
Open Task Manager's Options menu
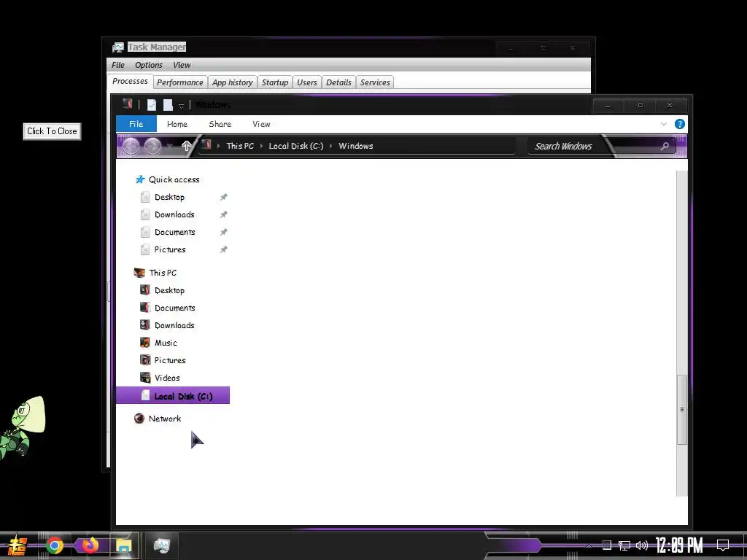pyautogui.click(x=149, y=65)
